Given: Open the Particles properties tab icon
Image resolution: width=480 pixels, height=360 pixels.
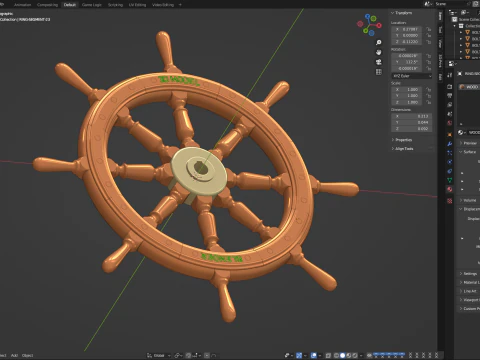Looking at the screenshot, I should tap(450, 153).
